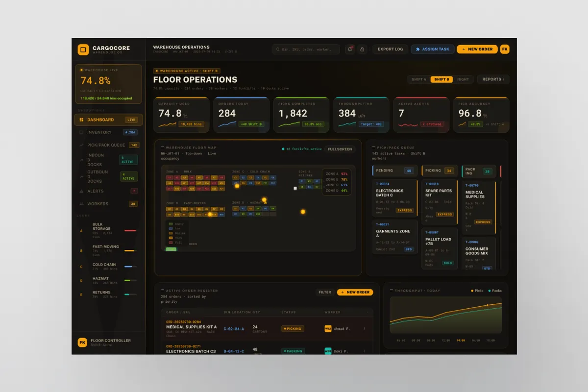Open row menu for Medical Supplies Kit A

(364, 329)
